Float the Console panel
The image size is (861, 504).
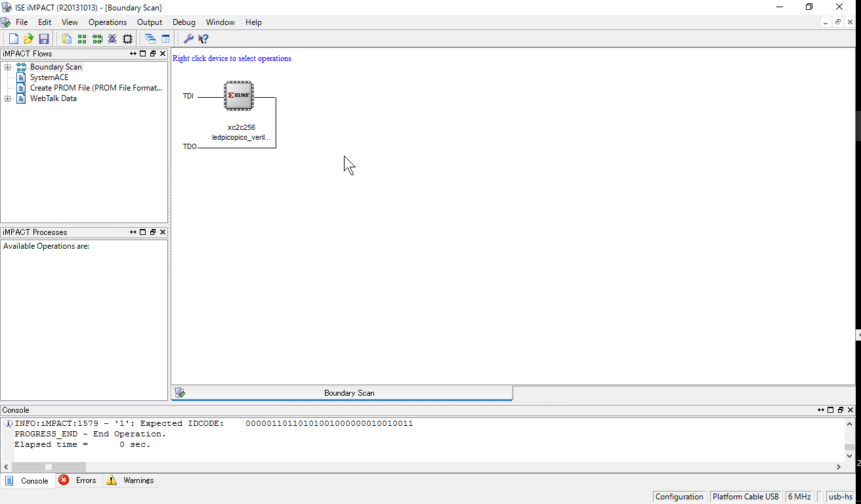point(841,410)
